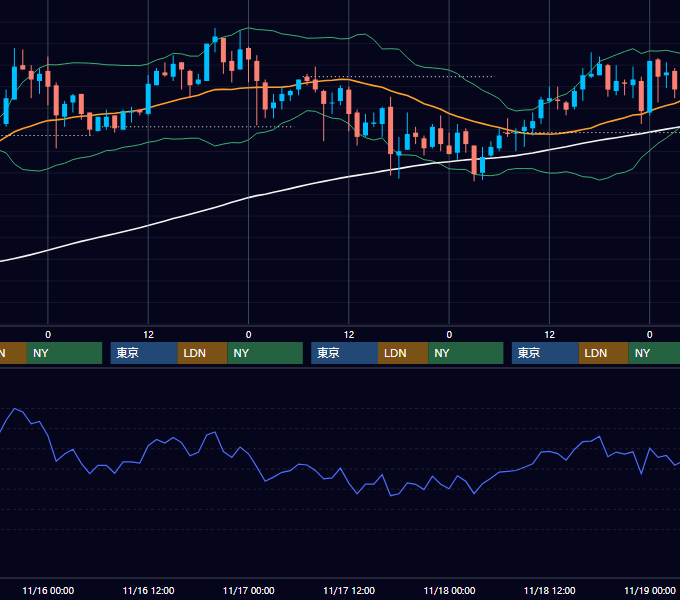This screenshot has width=680, height=600.
Task: Select the NY session bar spanning 11/16 00:00
Action: [x=64, y=353]
